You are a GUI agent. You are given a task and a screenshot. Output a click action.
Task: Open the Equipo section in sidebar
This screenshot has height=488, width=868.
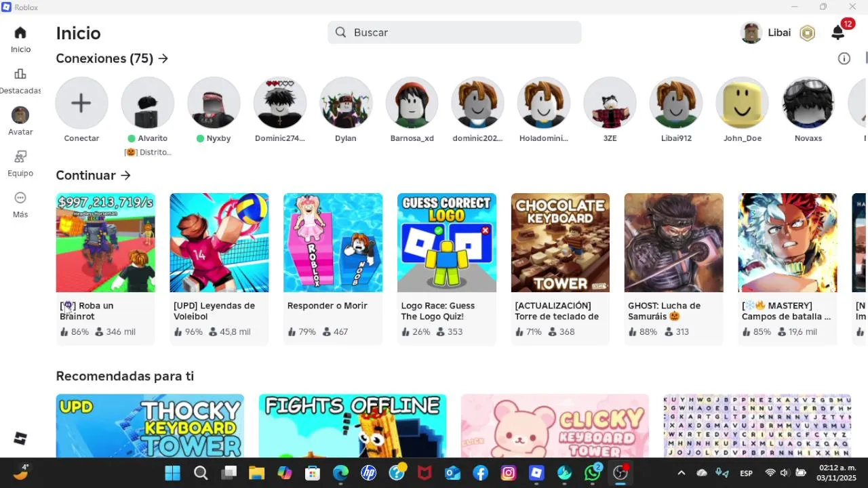[x=20, y=157]
